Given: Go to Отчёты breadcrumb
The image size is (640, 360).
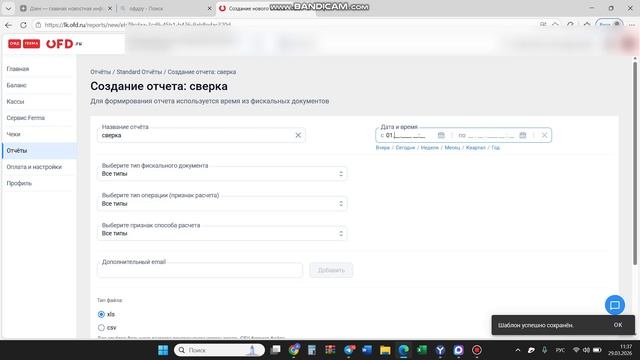Looking at the screenshot, I should click(x=100, y=72).
